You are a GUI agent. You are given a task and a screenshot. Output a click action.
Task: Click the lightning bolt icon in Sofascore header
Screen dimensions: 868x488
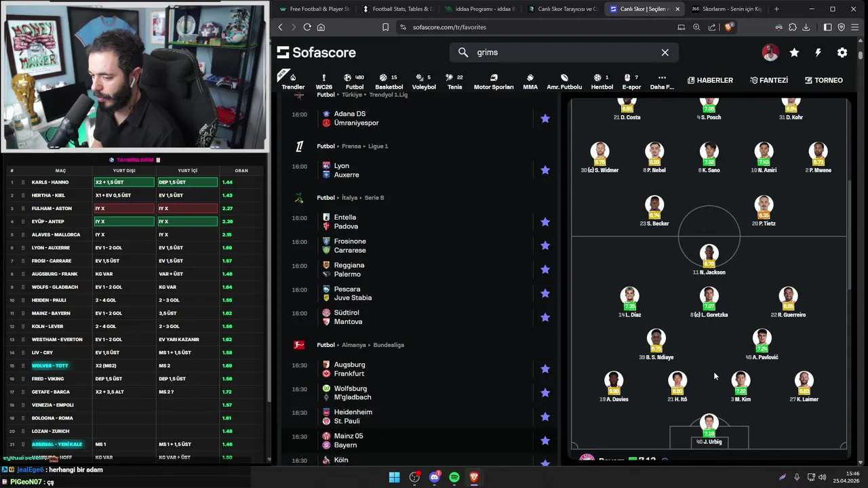click(818, 52)
